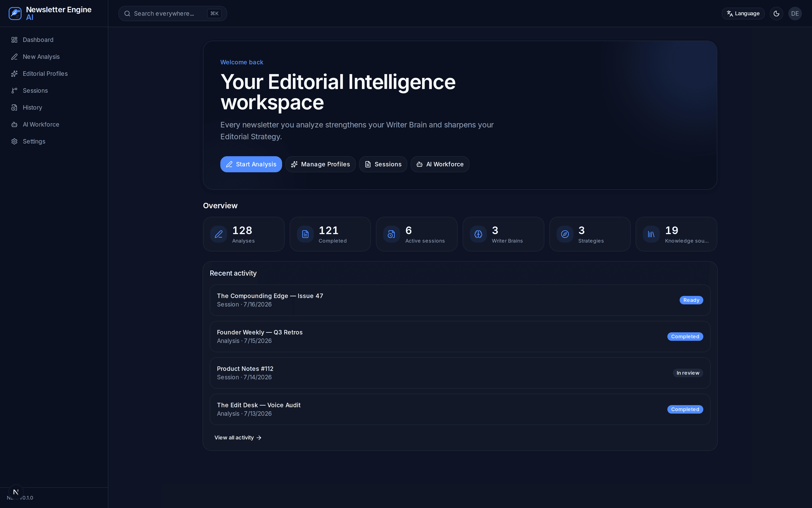Open the 128 Analyses stat card
The height and width of the screenshot is (508, 812).
244,234
